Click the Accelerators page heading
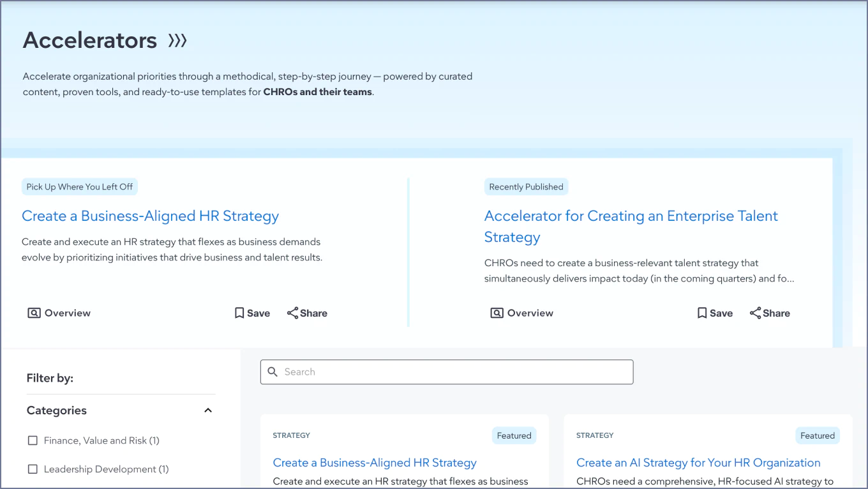 coord(90,40)
